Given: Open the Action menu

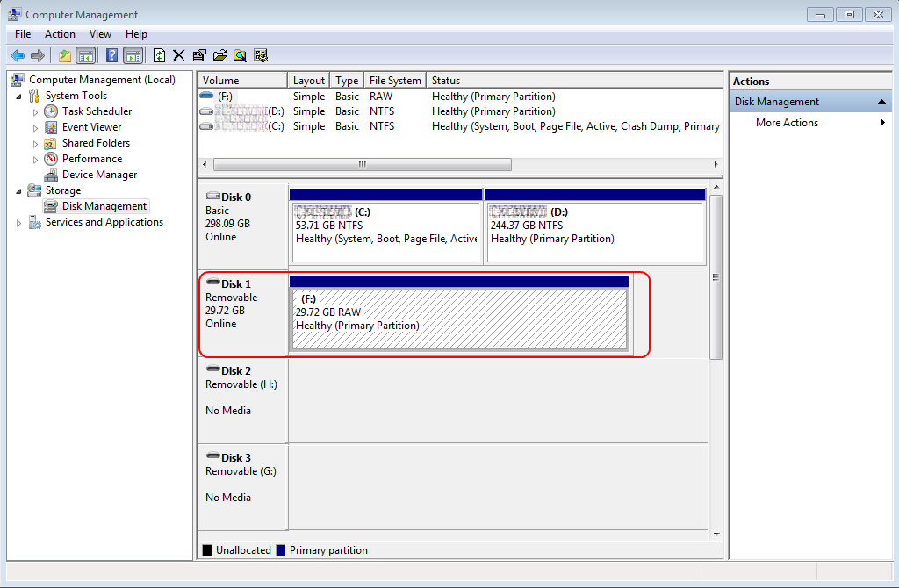Looking at the screenshot, I should tap(60, 34).
